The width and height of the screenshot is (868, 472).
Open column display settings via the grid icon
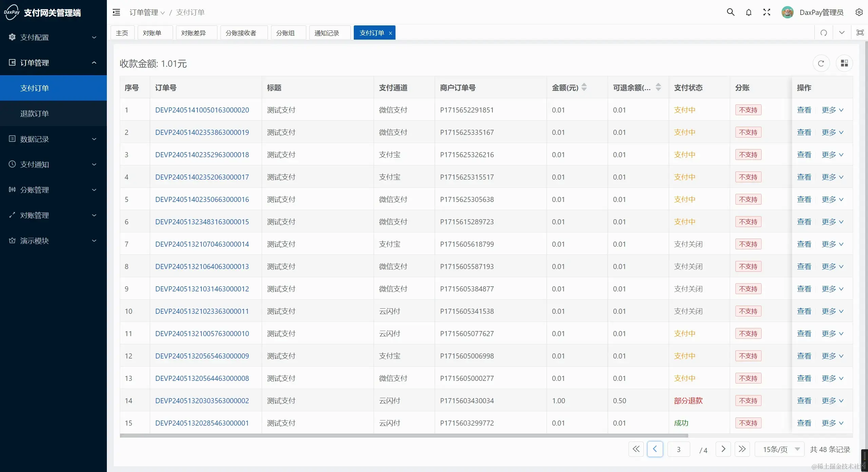click(844, 63)
